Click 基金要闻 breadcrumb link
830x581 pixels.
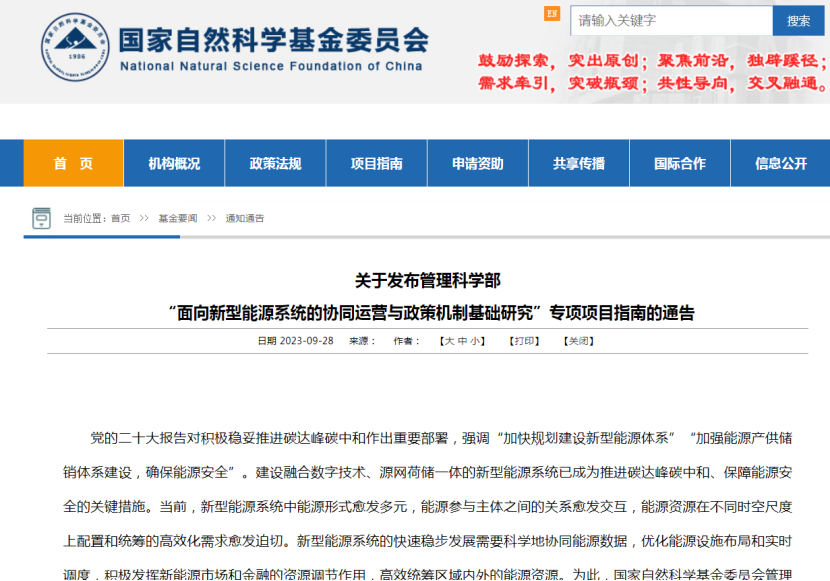click(x=178, y=218)
